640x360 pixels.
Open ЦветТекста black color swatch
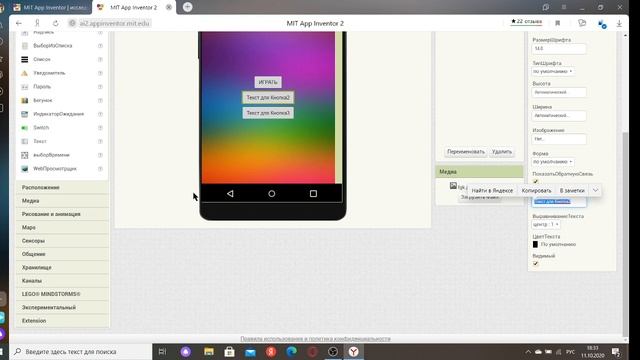click(x=535, y=244)
